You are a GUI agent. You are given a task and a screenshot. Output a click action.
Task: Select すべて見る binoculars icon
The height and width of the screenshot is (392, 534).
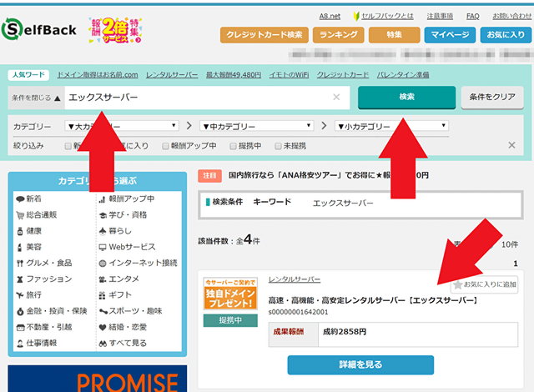(103, 344)
